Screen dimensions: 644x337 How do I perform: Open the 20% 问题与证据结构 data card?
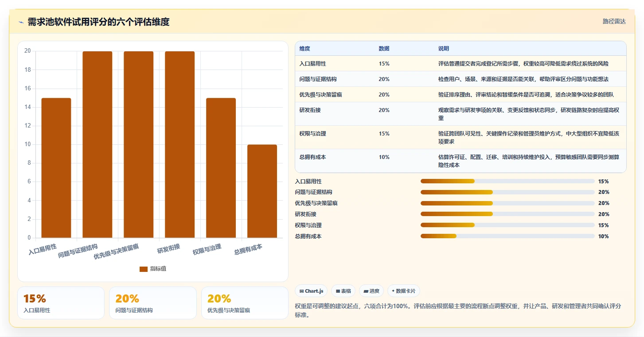point(153,303)
